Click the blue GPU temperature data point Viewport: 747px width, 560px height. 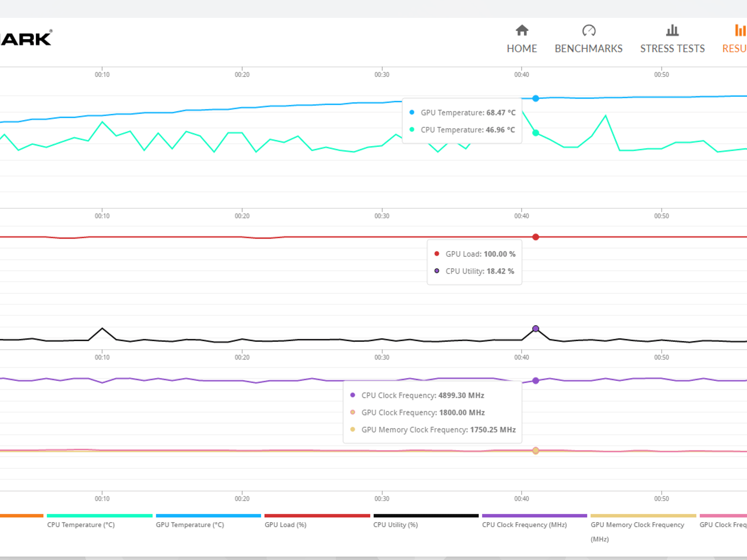535,98
